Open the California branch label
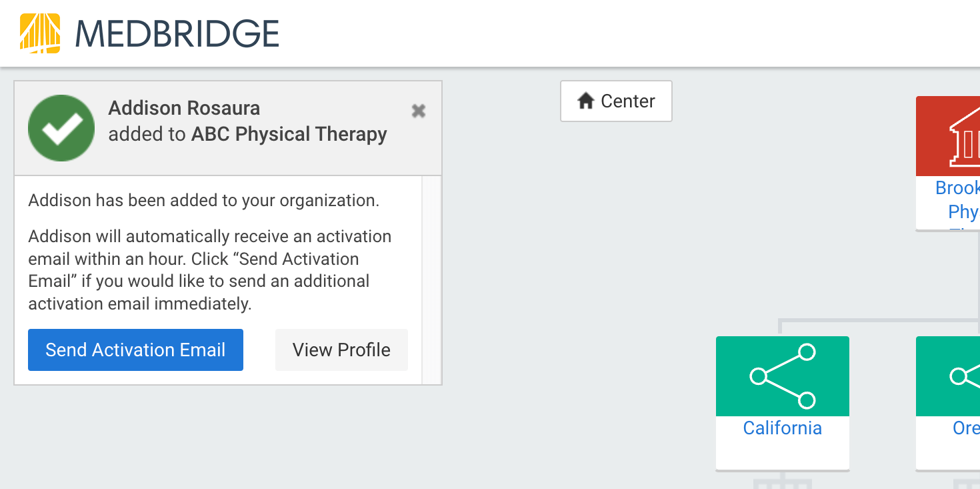The height and width of the screenshot is (489, 980). coord(782,428)
